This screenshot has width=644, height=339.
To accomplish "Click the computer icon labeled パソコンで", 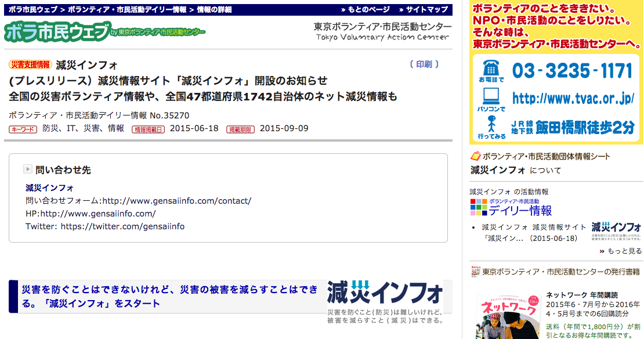I will click(x=491, y=96).
